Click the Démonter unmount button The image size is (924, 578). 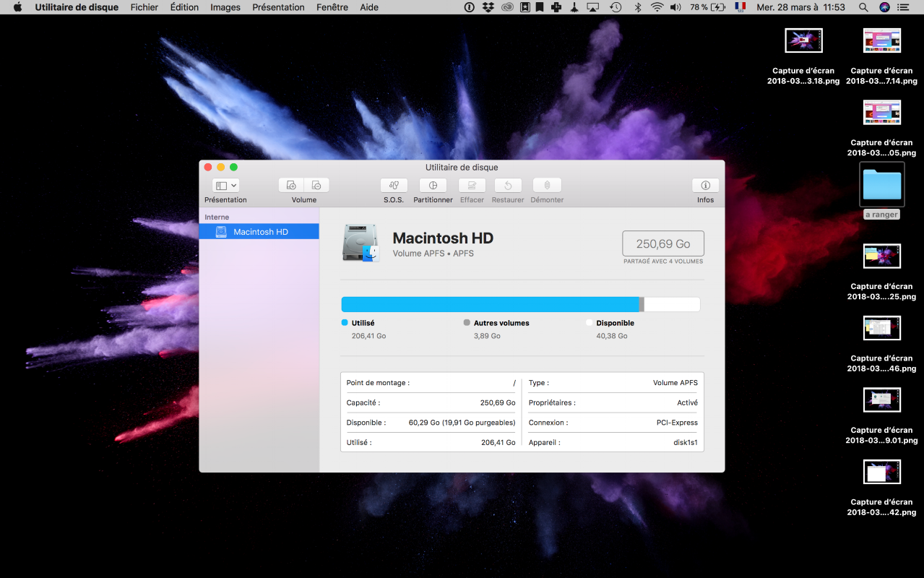pyautogui.click(x=547, y=186)
